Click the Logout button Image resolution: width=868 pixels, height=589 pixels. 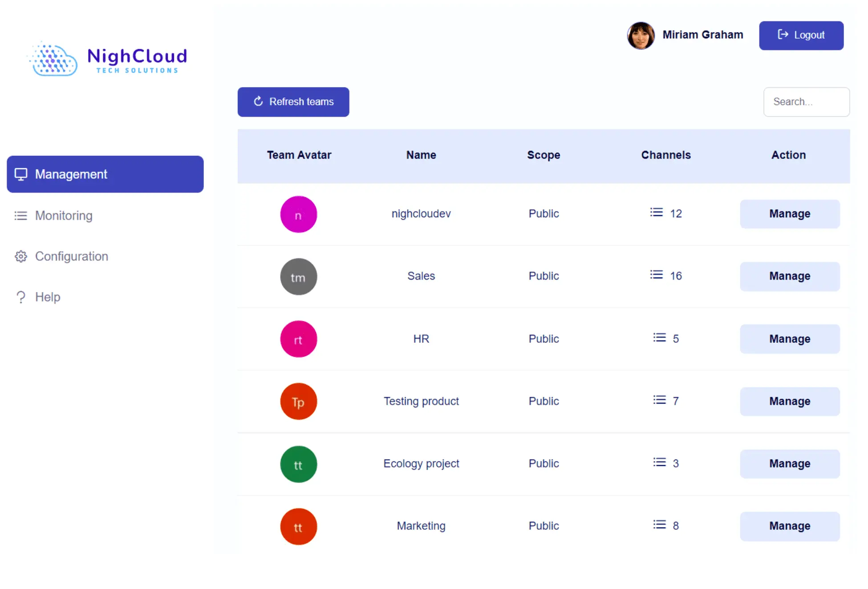tap(801, 35)
